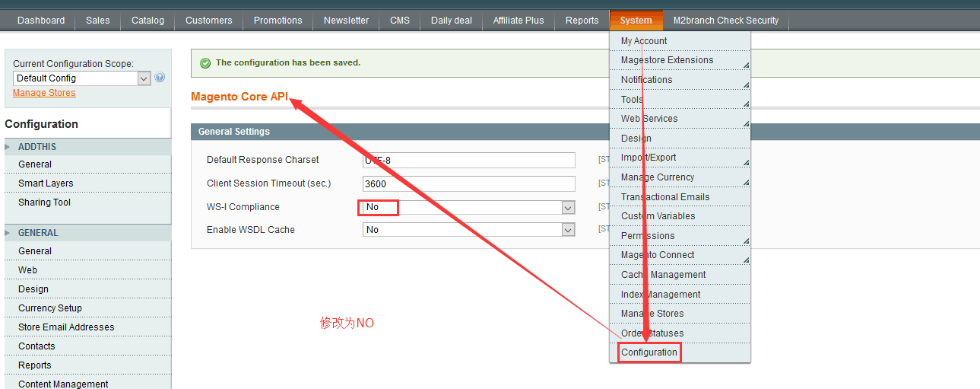
Task: Open the WS-I Compliance dropdown
Action: tap(468, 207)
